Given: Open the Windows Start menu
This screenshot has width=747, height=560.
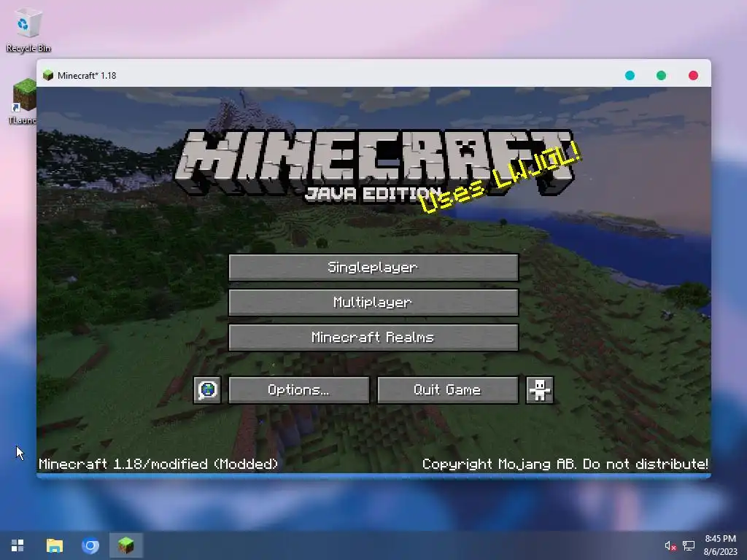Looking at the screenshot, I should coord(18,545).
